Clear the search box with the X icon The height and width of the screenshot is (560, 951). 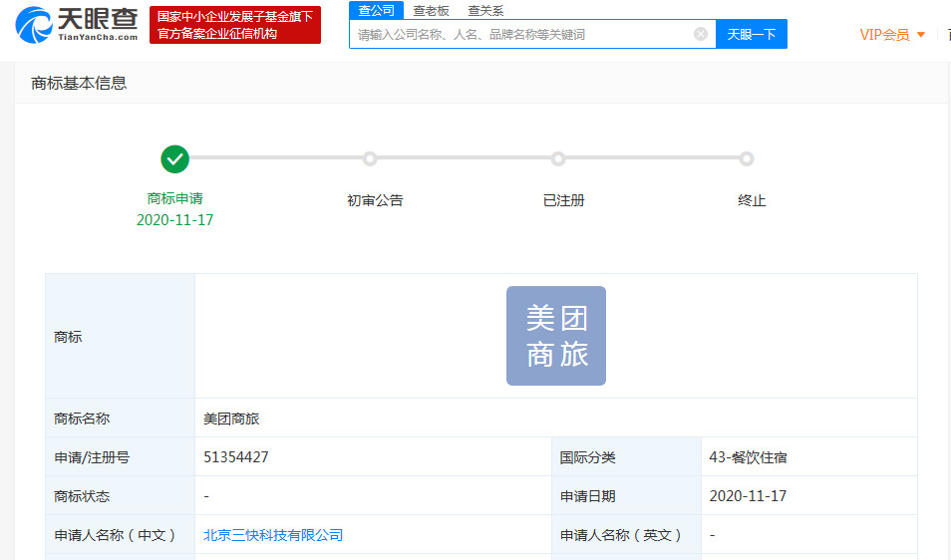[701, 34]
